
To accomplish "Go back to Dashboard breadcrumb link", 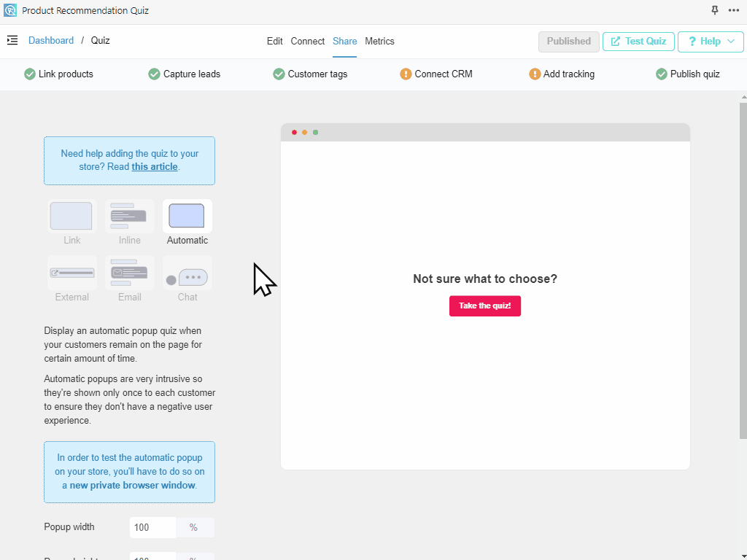I will click(51, 41).
